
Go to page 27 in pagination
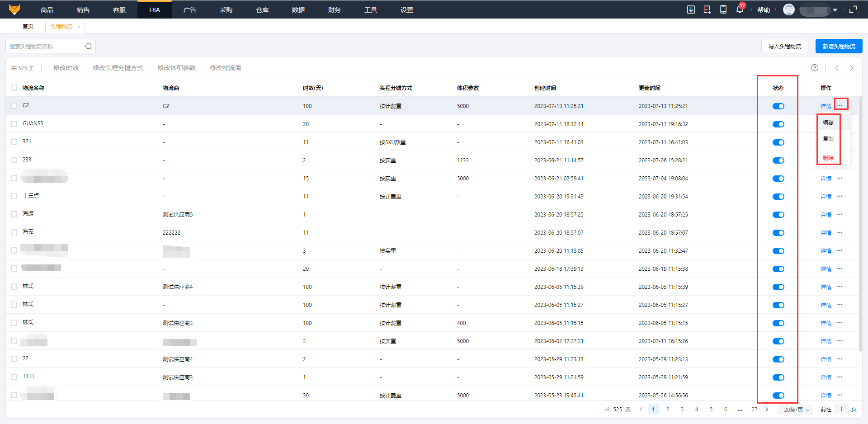click(x=754, y=410)
